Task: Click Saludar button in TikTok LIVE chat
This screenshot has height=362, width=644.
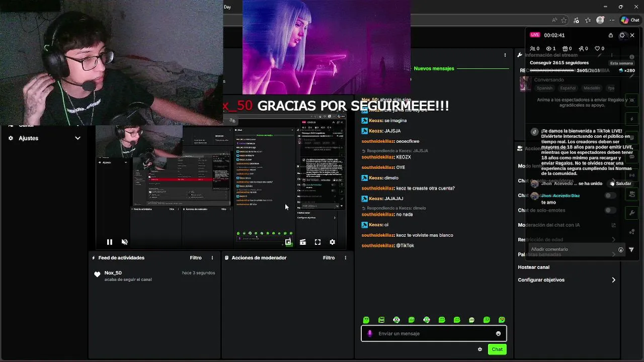Action: click(x=621, y=184)
